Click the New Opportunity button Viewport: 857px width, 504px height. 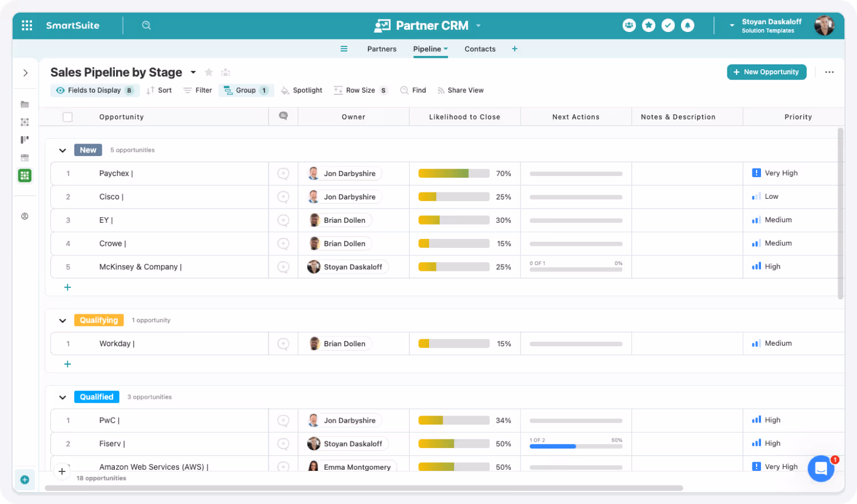[766, 72]
